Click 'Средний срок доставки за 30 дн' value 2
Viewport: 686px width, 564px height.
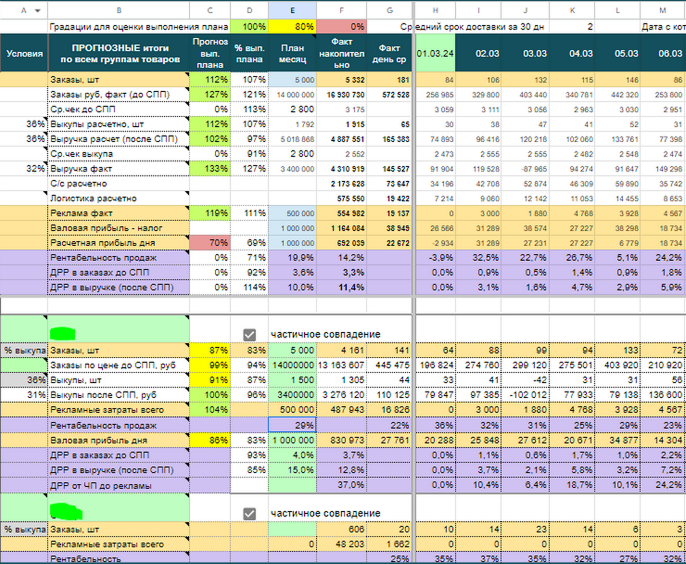tap(572, 27)
